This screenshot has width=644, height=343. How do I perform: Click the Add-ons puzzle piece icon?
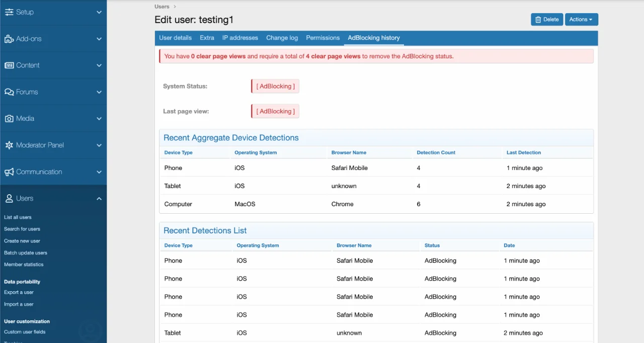[x=9, y=39]
